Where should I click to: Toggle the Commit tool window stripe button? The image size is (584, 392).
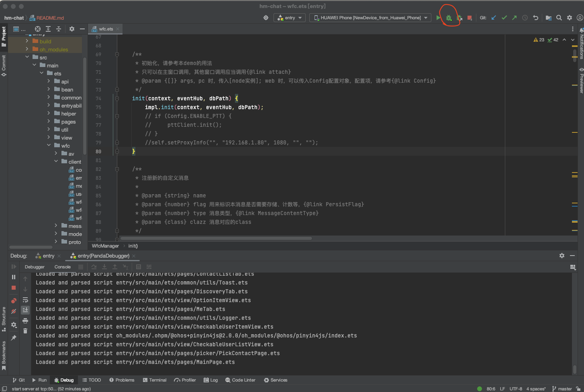4,66
